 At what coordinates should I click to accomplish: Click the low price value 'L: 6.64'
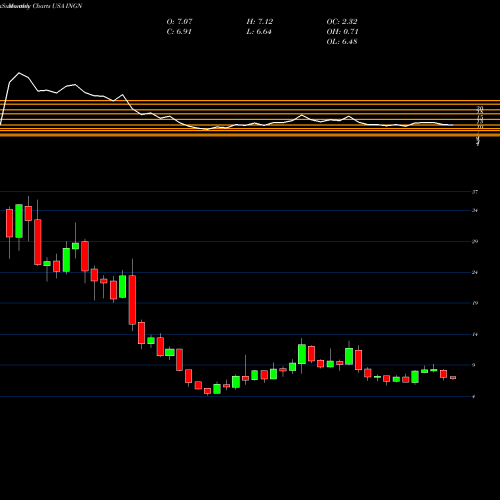point(259,32)
